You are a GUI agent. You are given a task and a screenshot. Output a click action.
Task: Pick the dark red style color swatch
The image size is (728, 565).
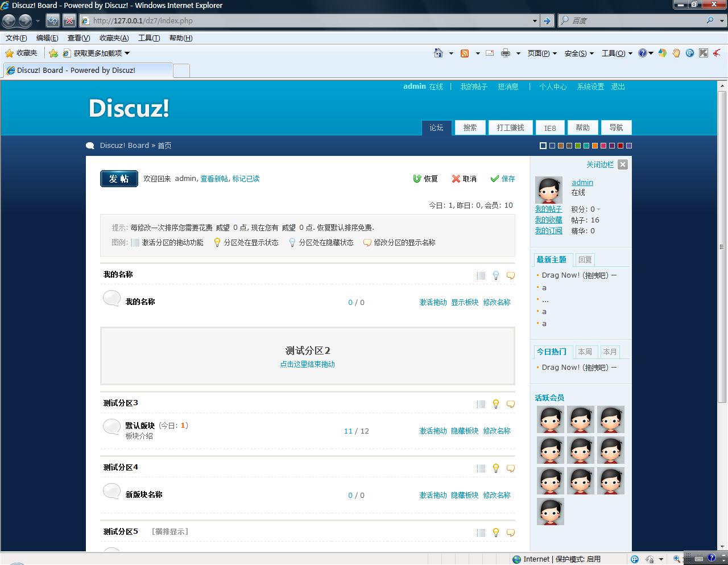coord(621,146)
